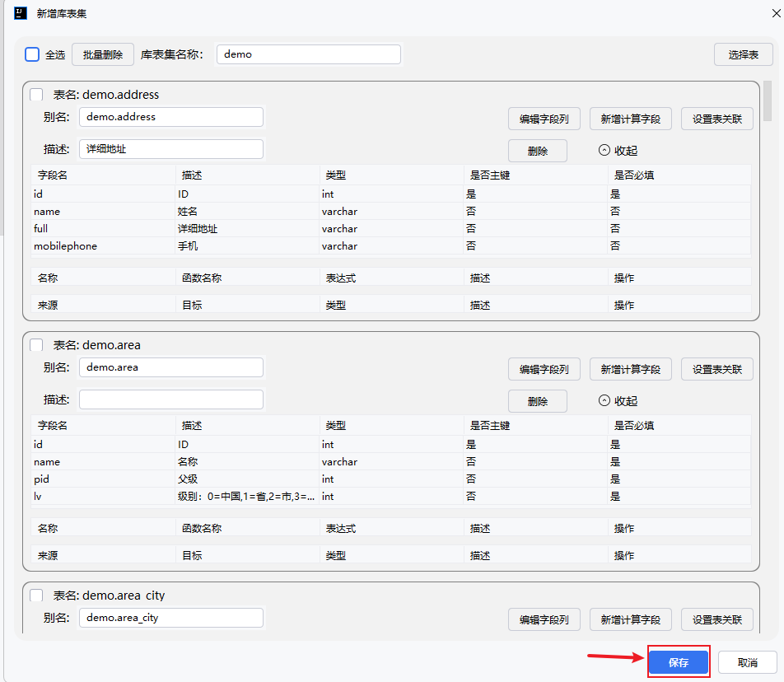The height and width of the screenshot is (682, 784).
Task: Check the demo.area_city table checkbox
Action: pyautogui.click(x=36, y=596)
